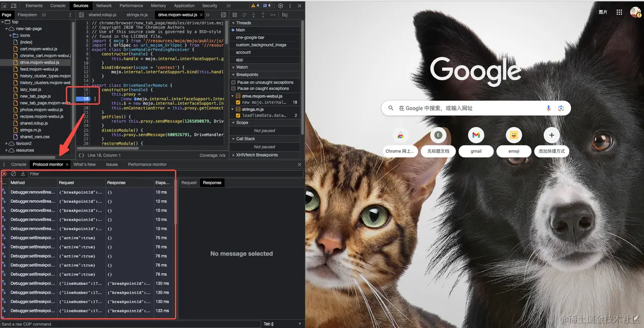Click the pause script execution icon
The image size is (644, 328).
click(235, 15)
